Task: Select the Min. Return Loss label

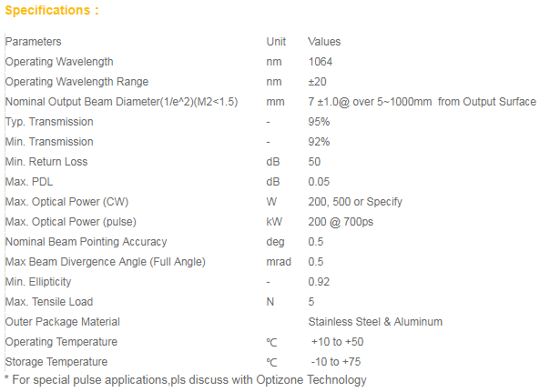Action: (46, 162)
